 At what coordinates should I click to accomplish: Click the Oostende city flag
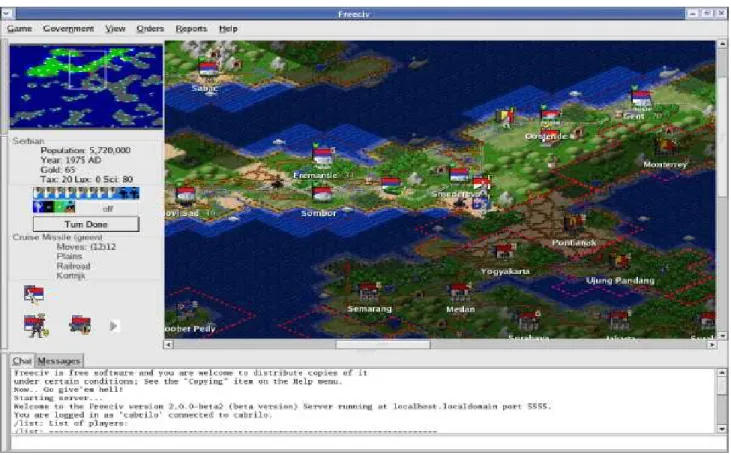550,116
